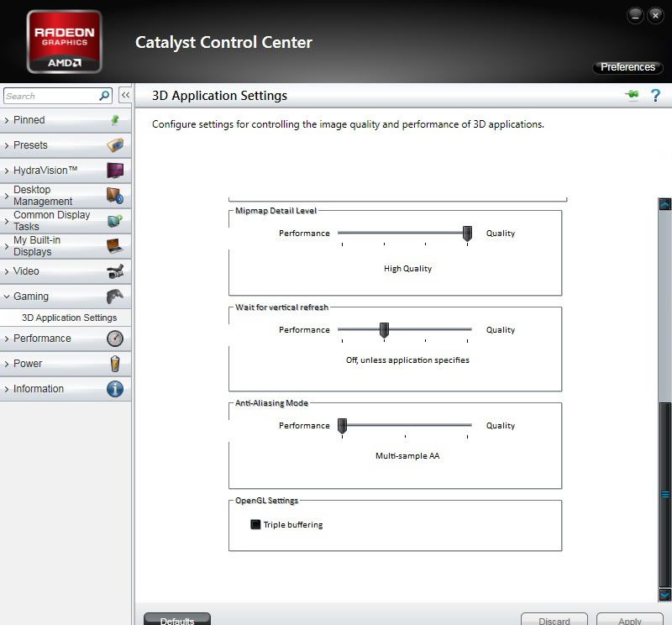Close the Catalyst Control Center window
The width and height of the screenshot is (672, 625).
point(655,16)
